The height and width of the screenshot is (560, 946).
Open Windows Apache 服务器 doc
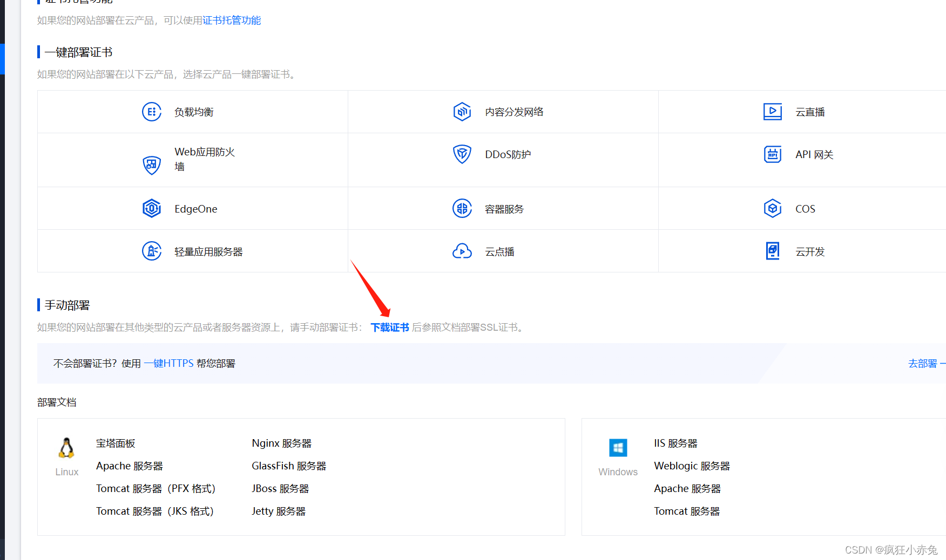click(x=687, y=489)
